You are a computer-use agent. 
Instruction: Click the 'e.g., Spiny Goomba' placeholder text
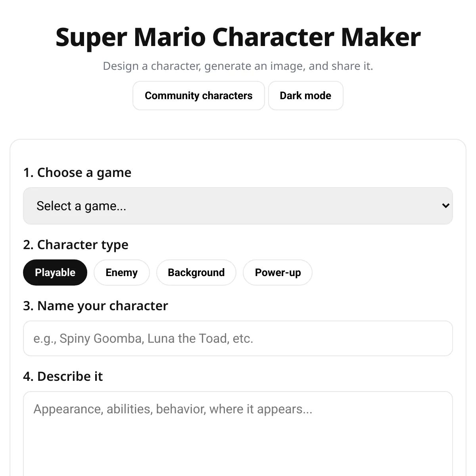(x=143, y=338)
